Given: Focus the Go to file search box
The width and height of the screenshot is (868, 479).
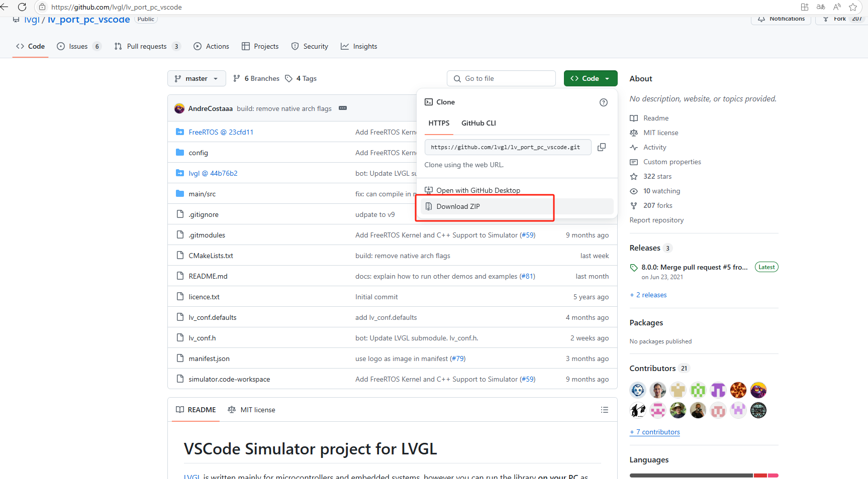Looking at the screenshot, I should (x=501, y=78).
